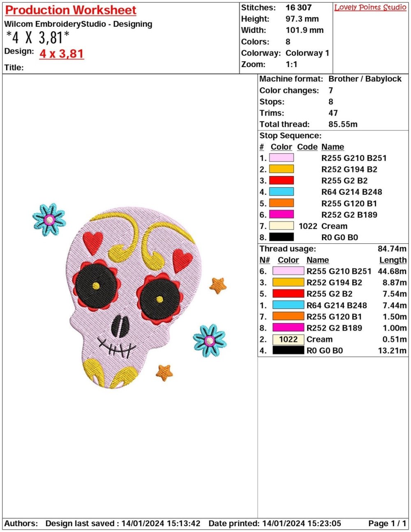411x532 pixels.
Task: Select the red heart above the right eye
Action: [182, 260]
